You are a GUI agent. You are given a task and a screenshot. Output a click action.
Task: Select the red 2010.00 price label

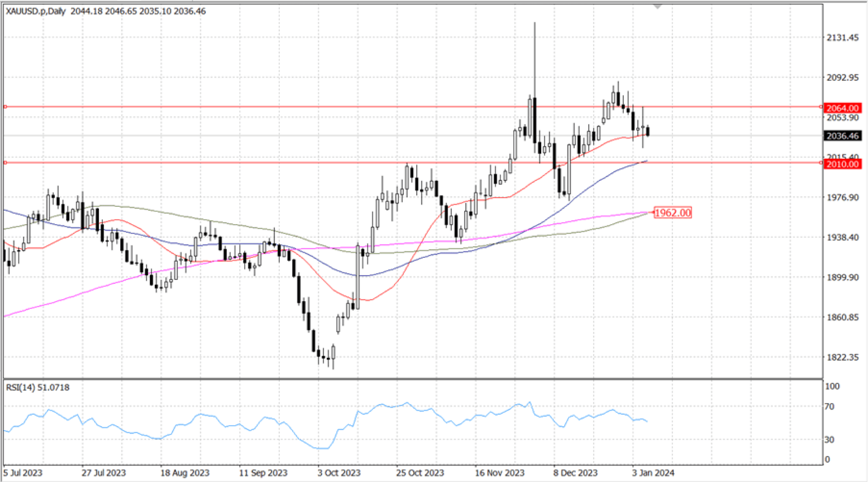click(x=842, y=164)
